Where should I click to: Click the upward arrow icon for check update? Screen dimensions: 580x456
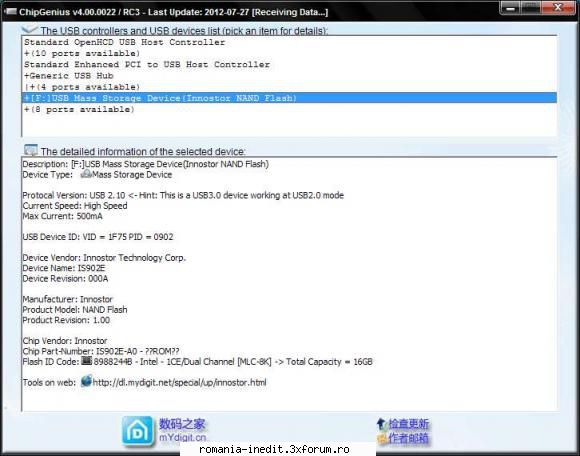tap(381, 424)
